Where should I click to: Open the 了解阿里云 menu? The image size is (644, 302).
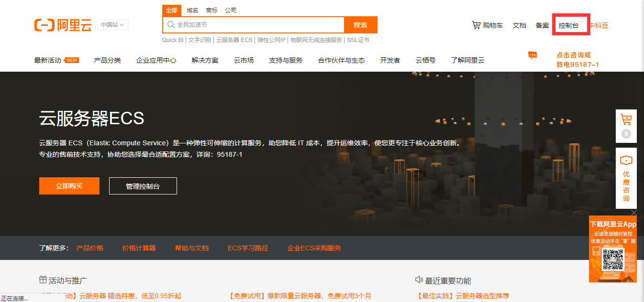pos(467,60)
